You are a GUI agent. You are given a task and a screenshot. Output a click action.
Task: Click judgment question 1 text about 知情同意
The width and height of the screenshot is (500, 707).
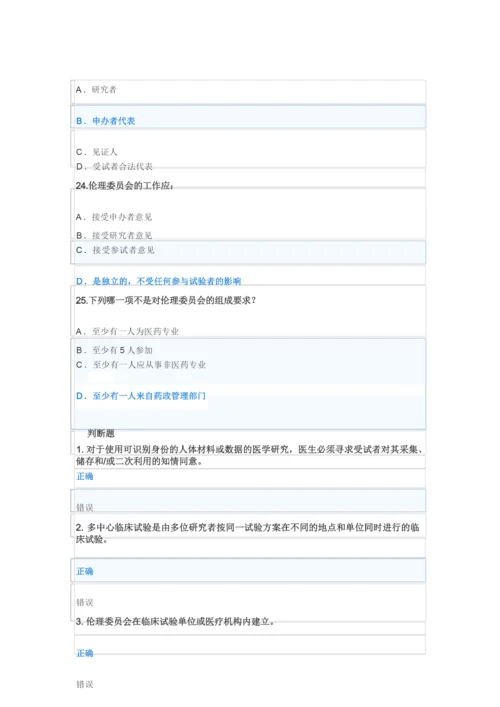(x=249, y=455)
